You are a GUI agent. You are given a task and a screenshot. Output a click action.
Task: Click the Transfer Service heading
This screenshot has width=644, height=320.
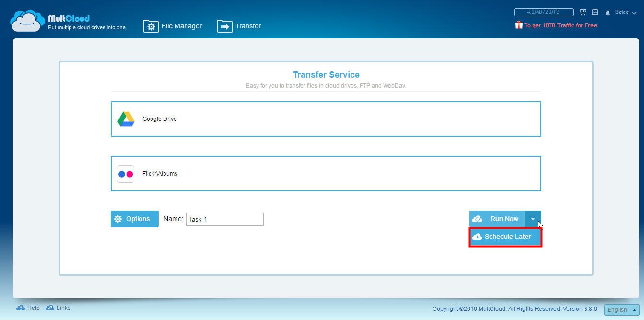326,75
